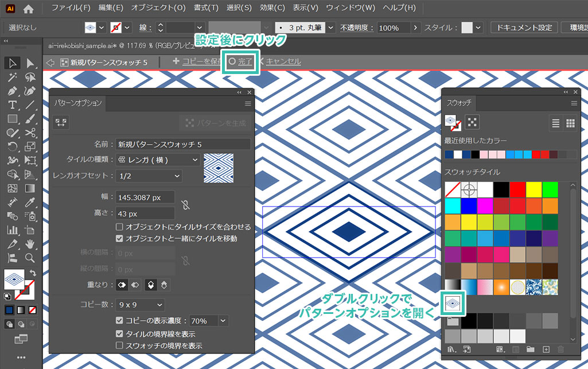Select the Type tool in the toolbar
588x369 pixels.
click(x=12, y=105)
